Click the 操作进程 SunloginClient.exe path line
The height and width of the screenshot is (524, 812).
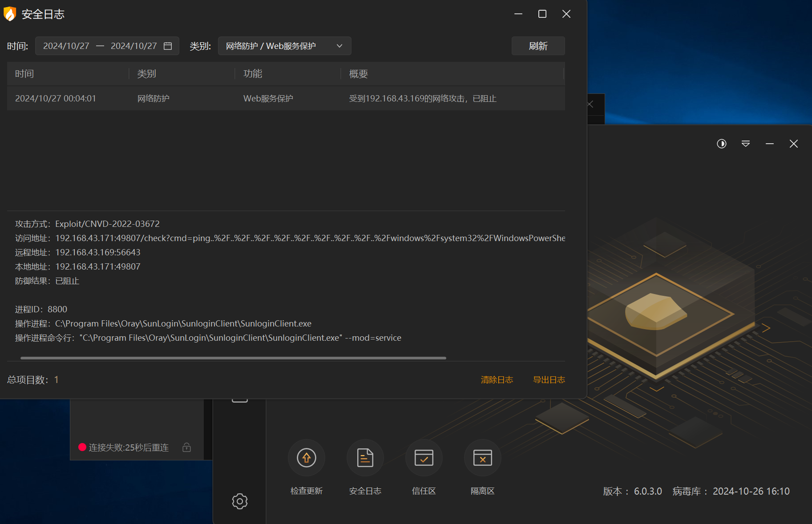pos(163,323)
